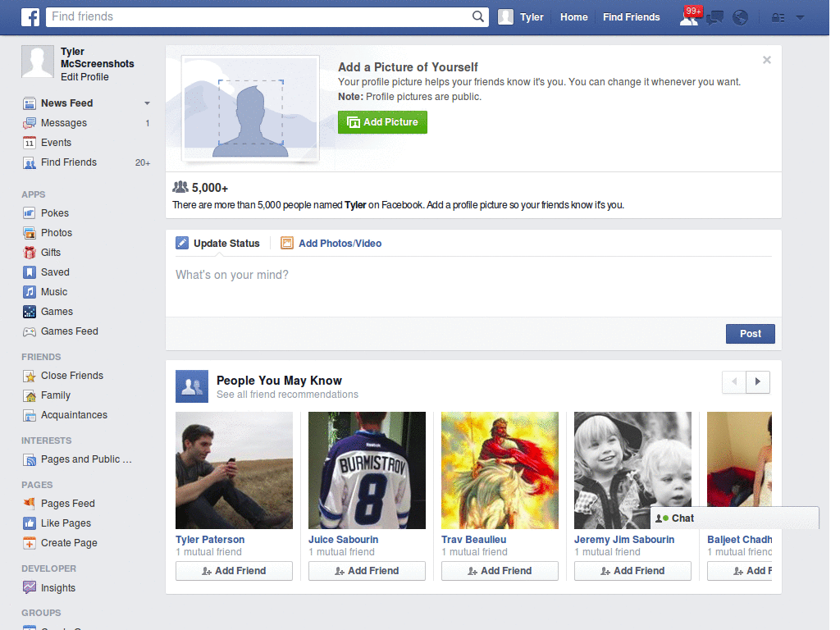Click the News Feed icon in sidebar
Screen dimensions: 840x630
point(30,103)
